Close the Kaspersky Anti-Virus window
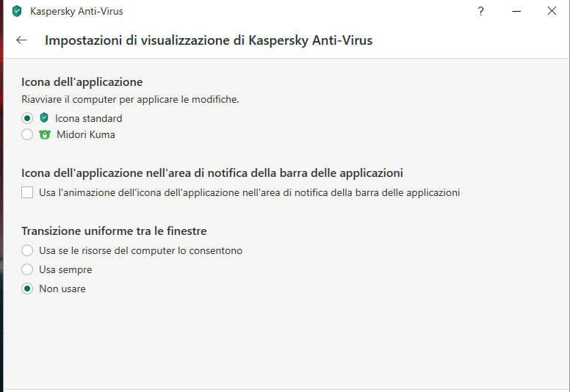Image resolution: width=570 pixels, height=392 pixels. [x=552, y=11]
